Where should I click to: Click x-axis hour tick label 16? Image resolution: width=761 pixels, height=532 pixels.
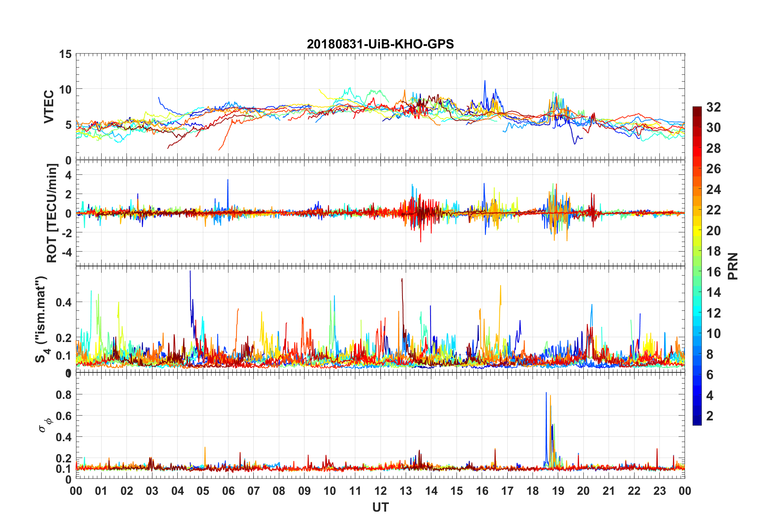(x=482, y=491)
